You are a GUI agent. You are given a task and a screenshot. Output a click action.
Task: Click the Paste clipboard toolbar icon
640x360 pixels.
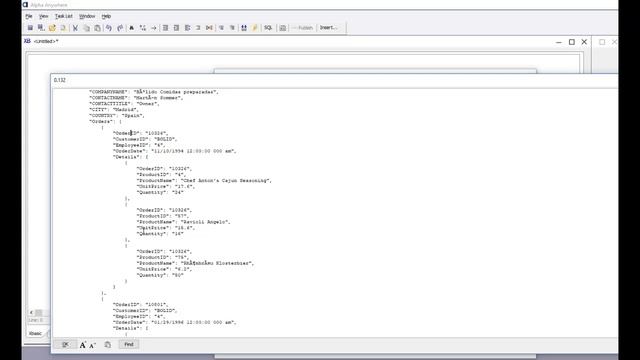coord(97,28)
